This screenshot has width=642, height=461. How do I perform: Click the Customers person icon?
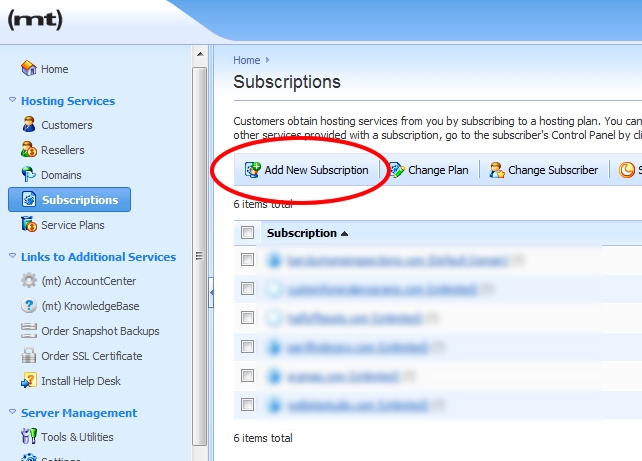point(29,124)
